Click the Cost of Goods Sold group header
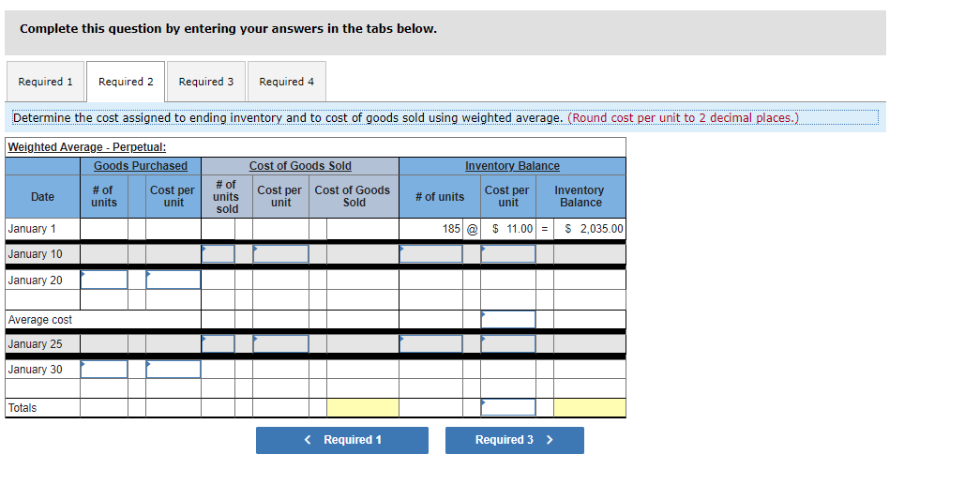 point(300,166)
